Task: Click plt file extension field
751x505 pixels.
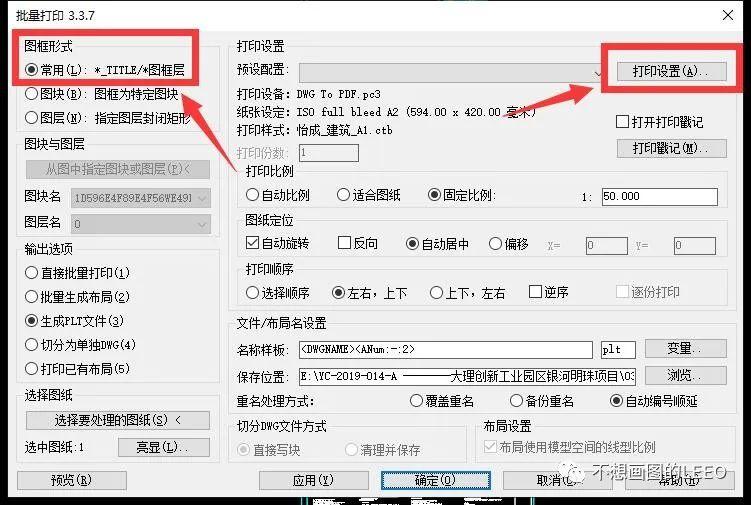Action: coord(618,350)
